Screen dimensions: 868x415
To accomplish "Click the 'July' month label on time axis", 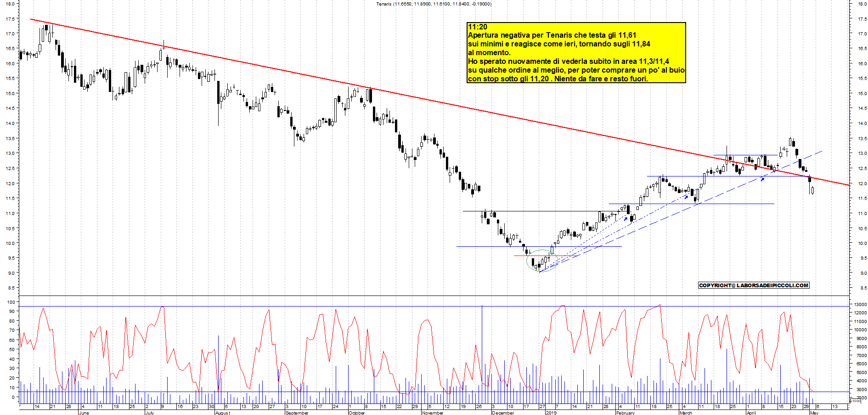I will 149,413.
